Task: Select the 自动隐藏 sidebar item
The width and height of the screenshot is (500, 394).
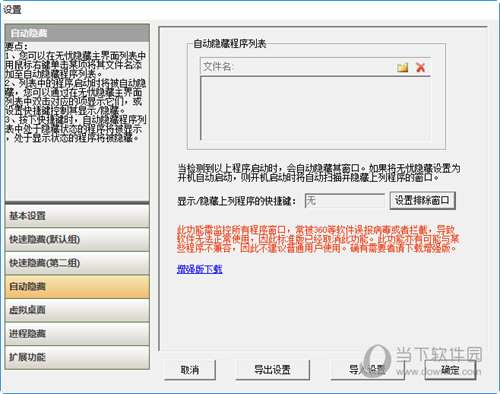Action: coord(77,287)
